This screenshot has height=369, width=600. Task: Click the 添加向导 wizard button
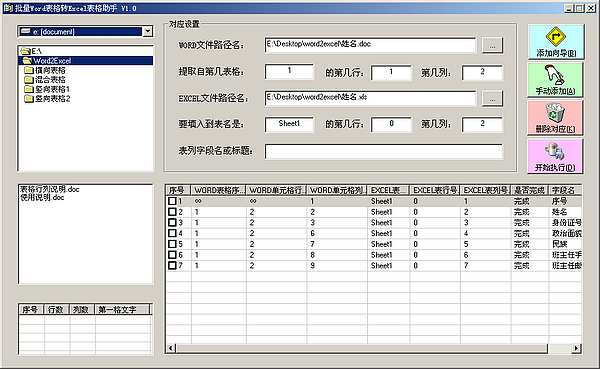556,42
